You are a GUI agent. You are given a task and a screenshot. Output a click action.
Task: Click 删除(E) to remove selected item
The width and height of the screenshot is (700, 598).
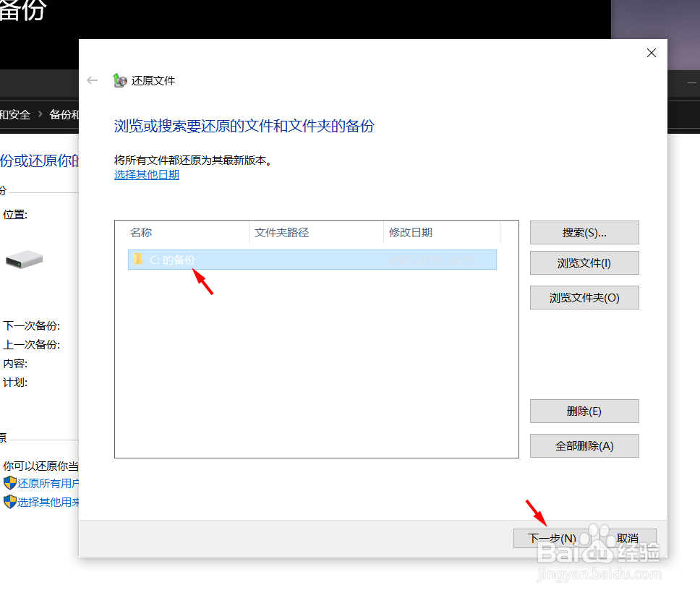click(x=584, y=411)
